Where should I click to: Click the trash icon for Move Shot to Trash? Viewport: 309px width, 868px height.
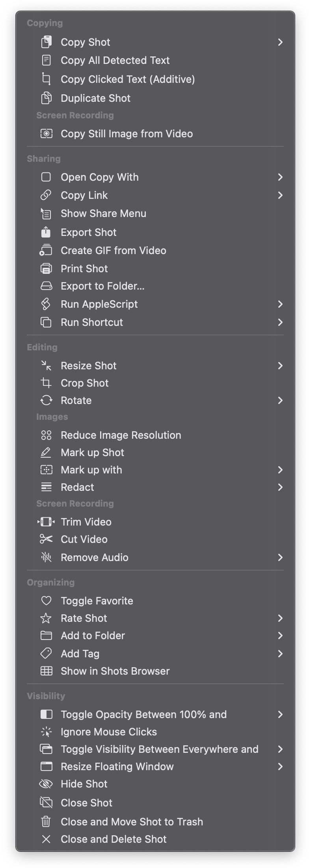tap(46, 821)
